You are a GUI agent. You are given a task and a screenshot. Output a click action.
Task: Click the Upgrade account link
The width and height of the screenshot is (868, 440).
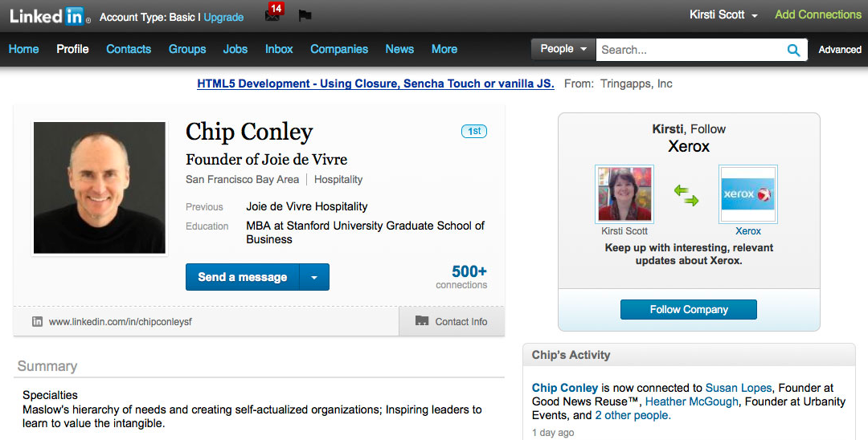click(223, 17)
